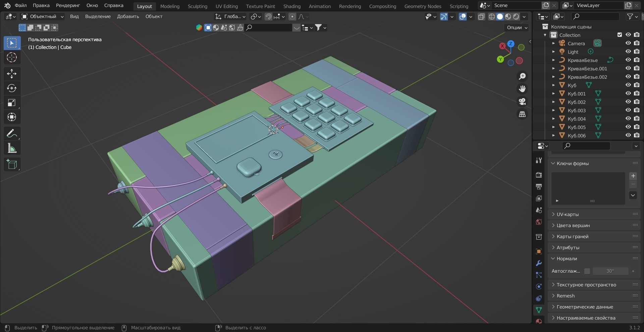Open the Object Data properties tab
644x332 pixels.
coord(539,310)
